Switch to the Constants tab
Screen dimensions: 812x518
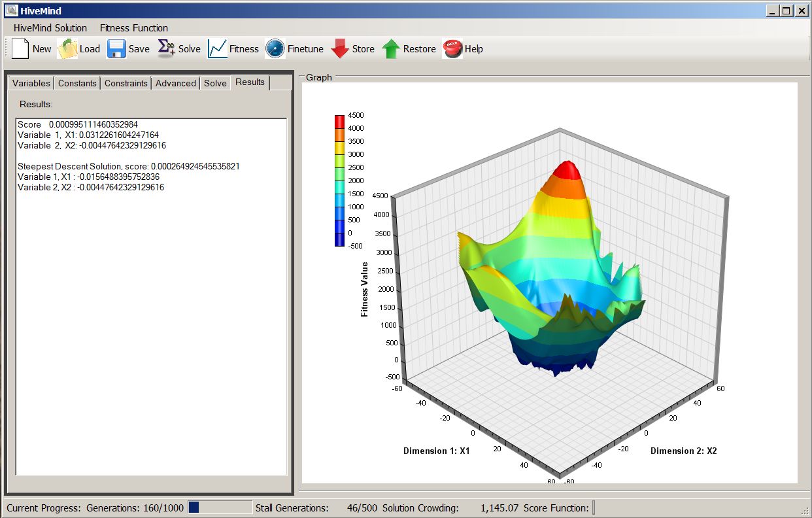77,83
